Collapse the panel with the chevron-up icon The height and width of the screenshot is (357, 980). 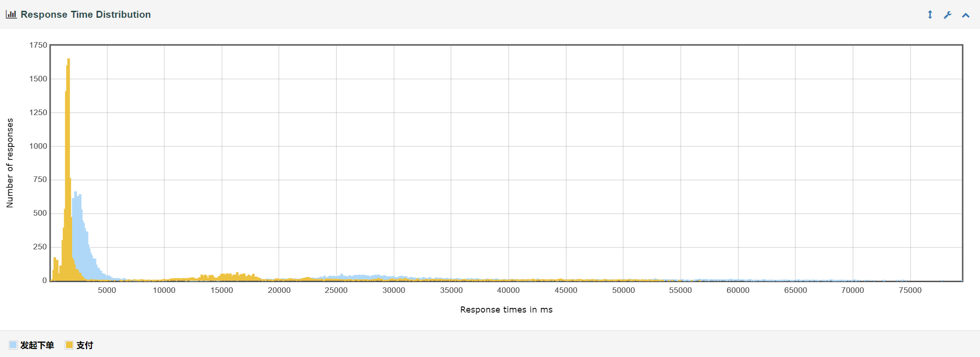click(x=965, y=15)
